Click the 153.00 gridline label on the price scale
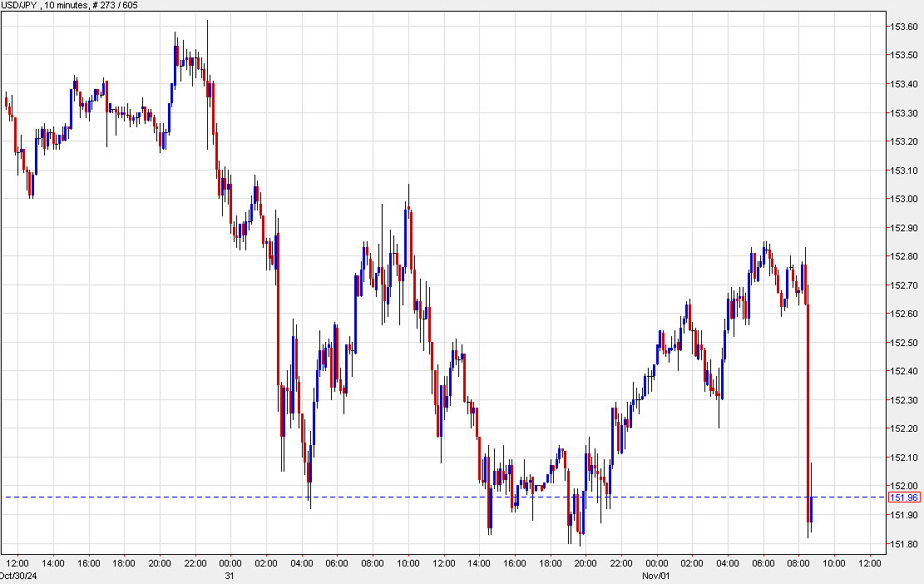 (x=906, y=198)
